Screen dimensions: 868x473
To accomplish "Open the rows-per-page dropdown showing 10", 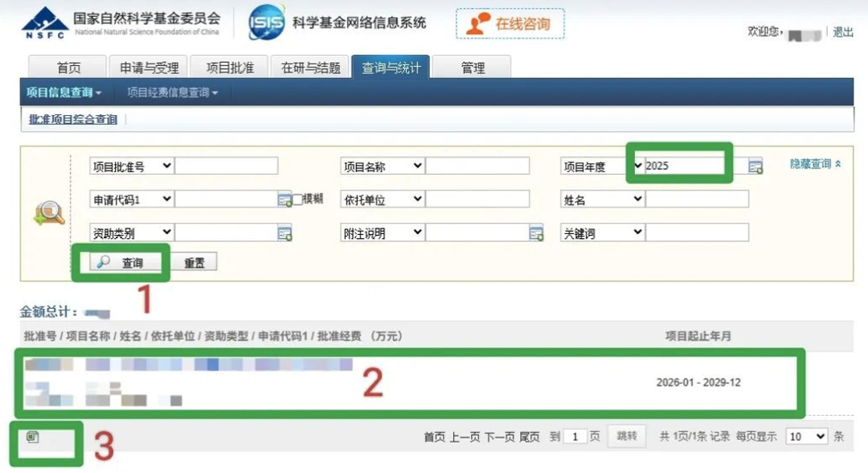I will tap(807, 437).
